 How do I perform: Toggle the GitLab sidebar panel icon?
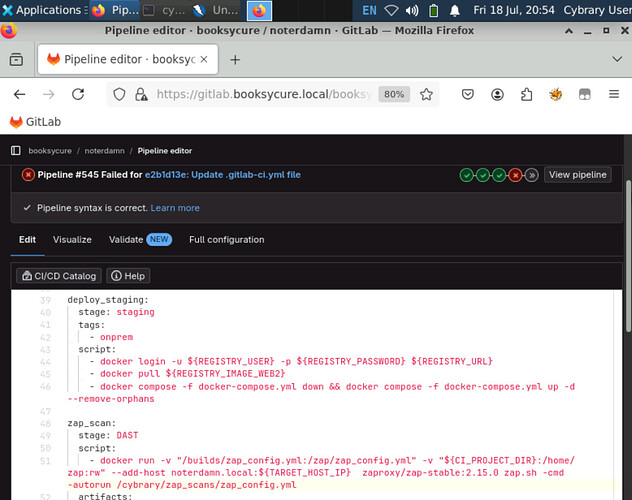(x=16, y=151)
